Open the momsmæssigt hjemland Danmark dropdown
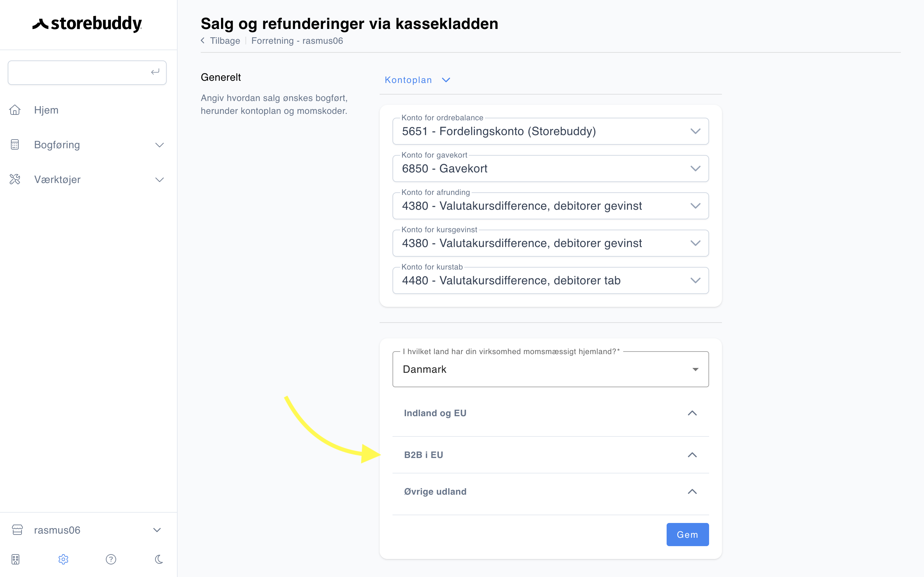The image size is (924, 577). click(550, 369)
